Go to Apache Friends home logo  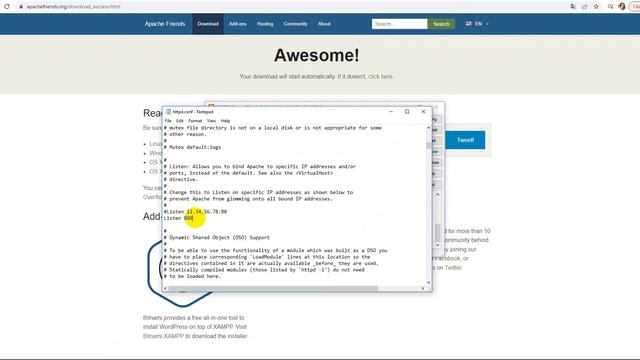point(165,24)
